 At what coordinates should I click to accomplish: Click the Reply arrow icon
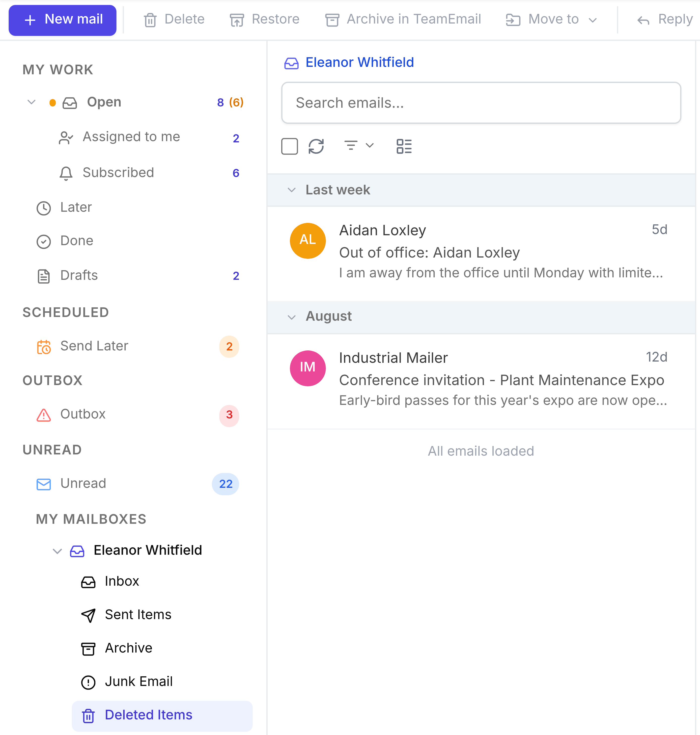point(643,20)
